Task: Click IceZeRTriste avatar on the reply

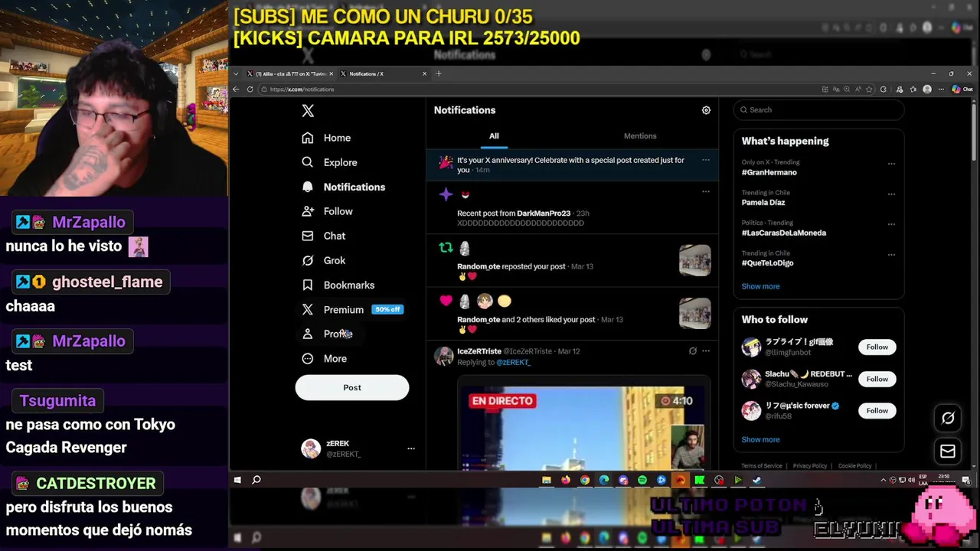Action: pos(444,356)
